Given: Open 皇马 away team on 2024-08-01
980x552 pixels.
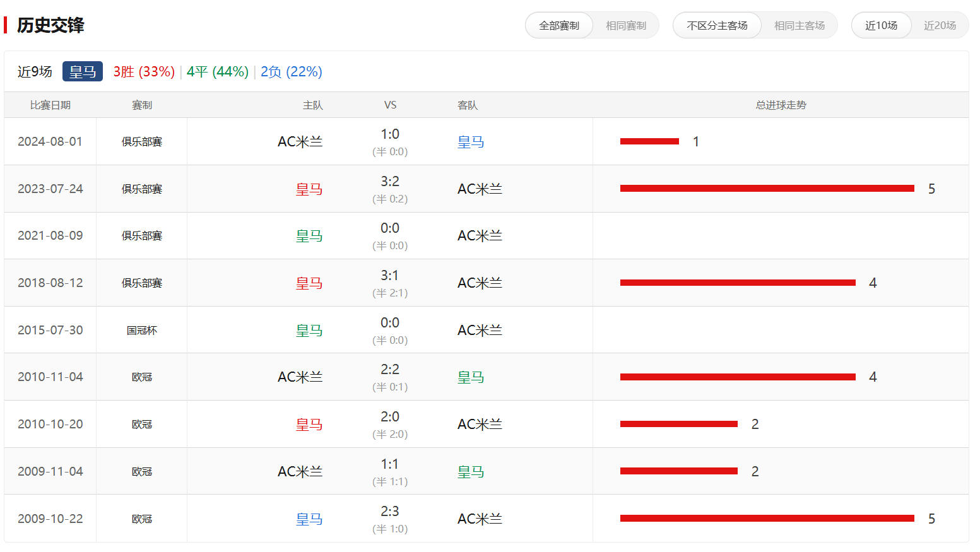Looking at the screenshot, I should pyautogui.click(x=471, y=142).
